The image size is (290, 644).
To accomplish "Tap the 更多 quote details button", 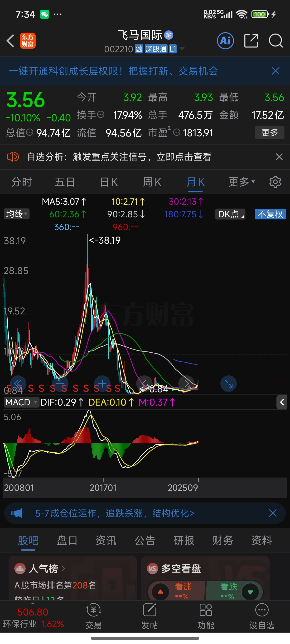I will point(270,132).
